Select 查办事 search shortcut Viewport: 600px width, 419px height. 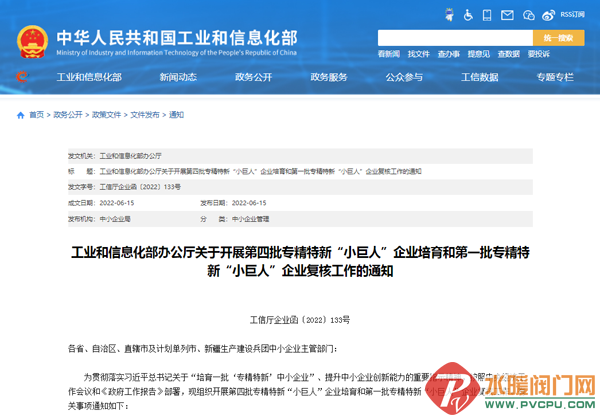click(x=448, y=54)
